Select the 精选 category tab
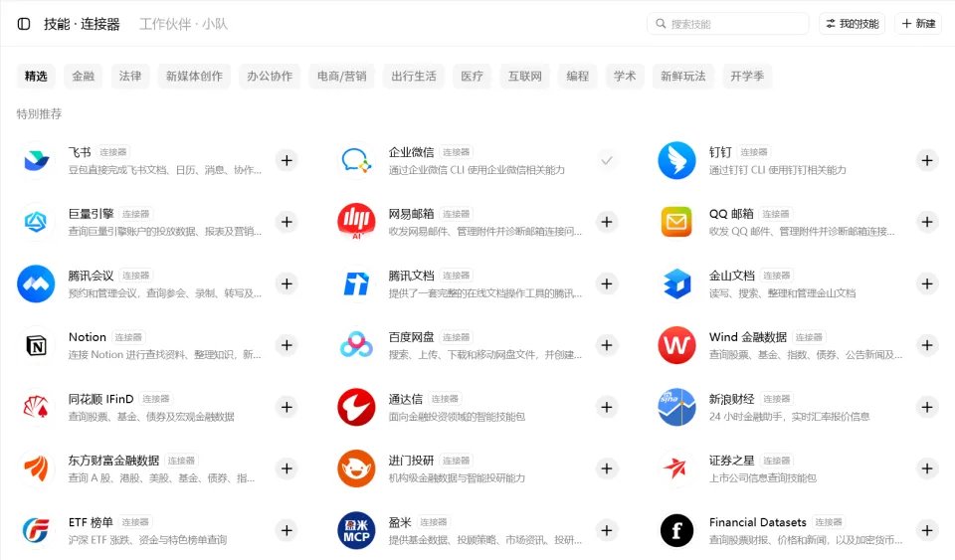The width and height of the screenshot is (955, 560). (36, 76)
